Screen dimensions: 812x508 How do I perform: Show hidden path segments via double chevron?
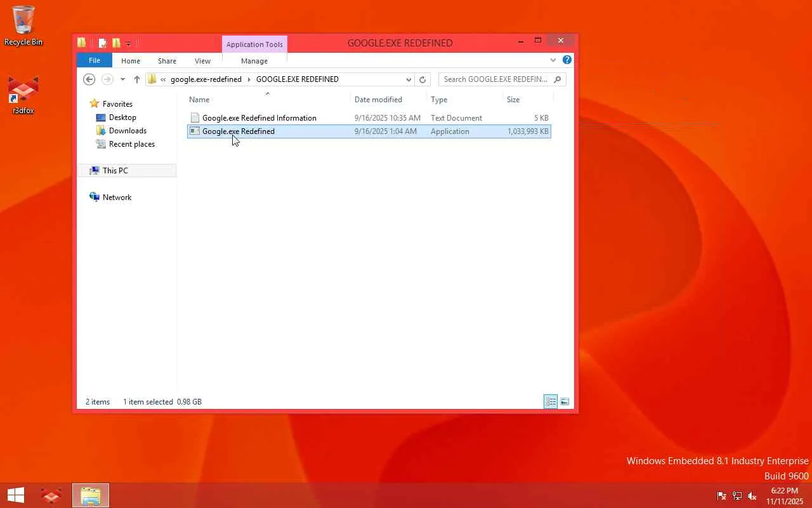tap(163, 79)
